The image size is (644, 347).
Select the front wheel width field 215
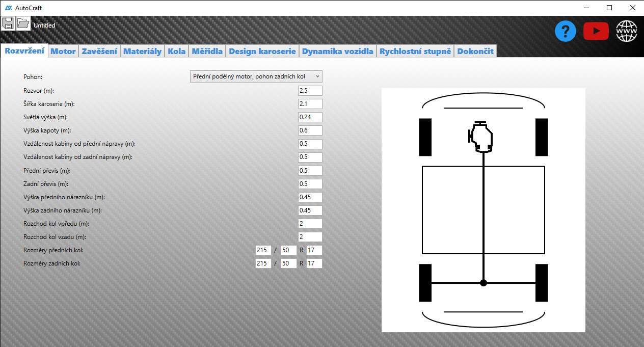[x=263, y=250]
